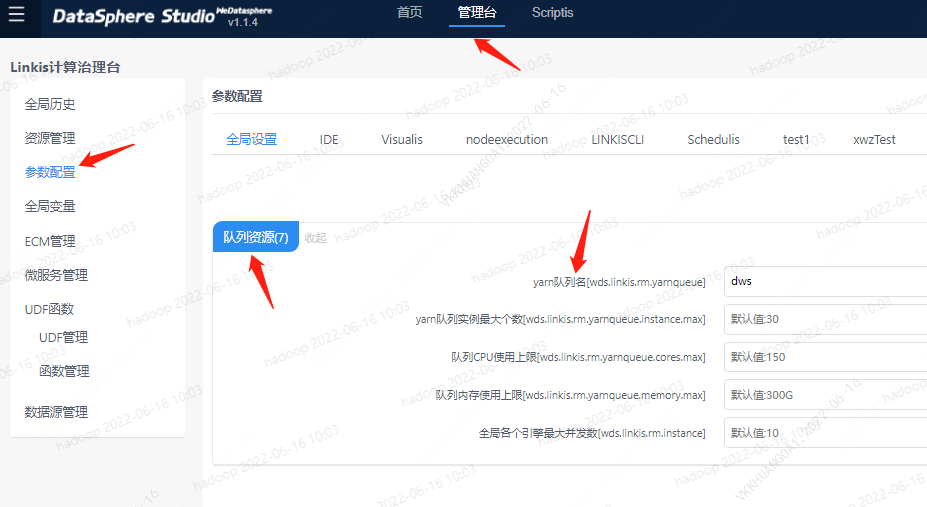Select the Schedulis tab
This screenshot has height=507, width=927.
click(713, 139)
